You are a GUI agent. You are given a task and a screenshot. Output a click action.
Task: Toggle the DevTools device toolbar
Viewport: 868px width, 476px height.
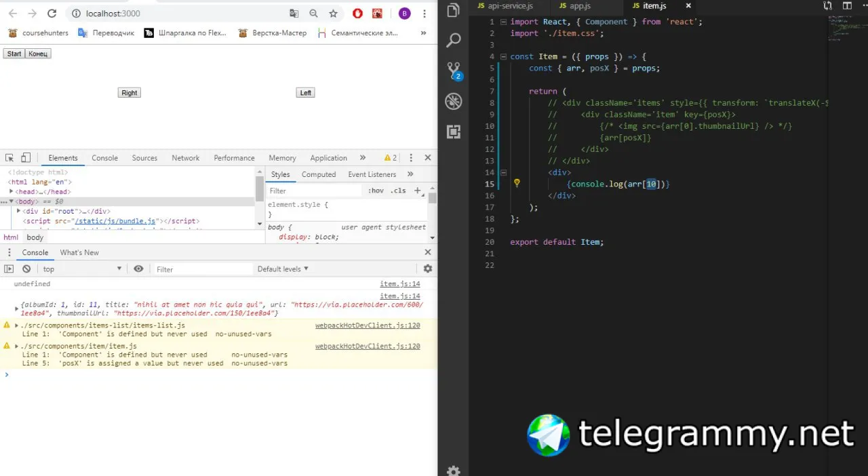(x=26, y=158)
